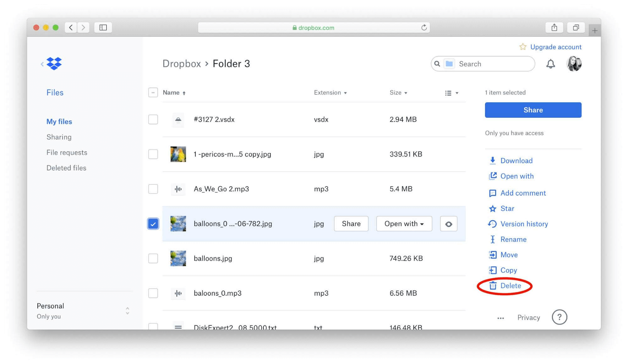
Task: Check the checkbox next to As_We_Go 2.mp3
Action: 153,189
